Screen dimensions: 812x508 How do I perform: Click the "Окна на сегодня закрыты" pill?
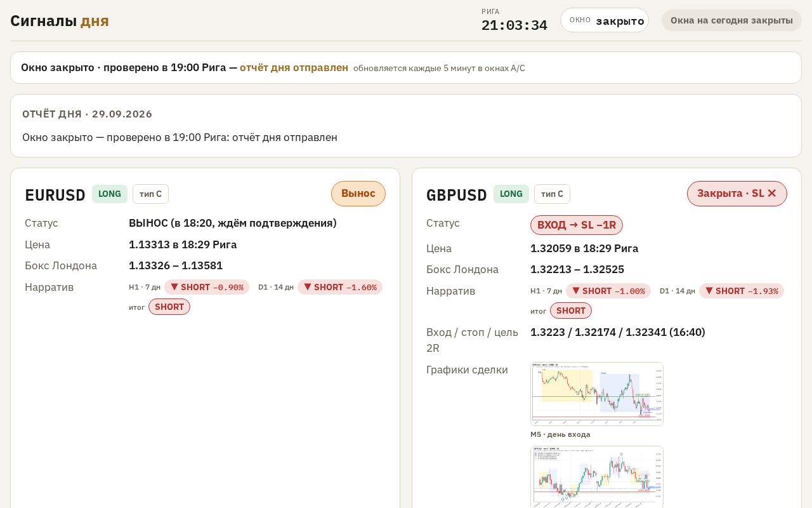(731, 20)
